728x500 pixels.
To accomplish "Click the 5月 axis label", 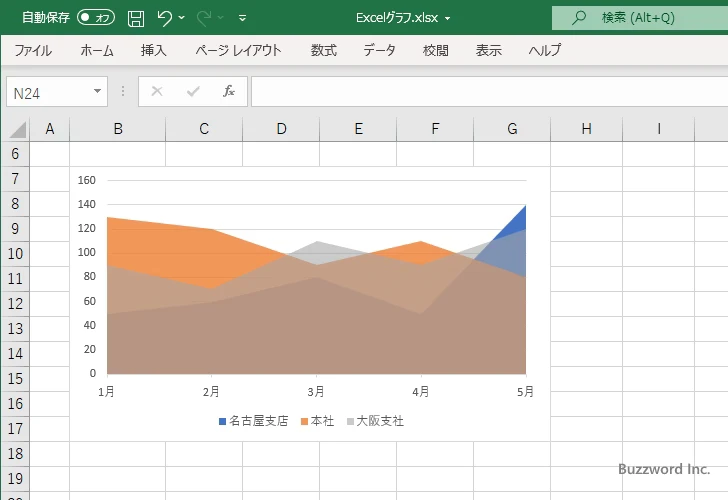I will pyautogui.click(x=525, y=392).
